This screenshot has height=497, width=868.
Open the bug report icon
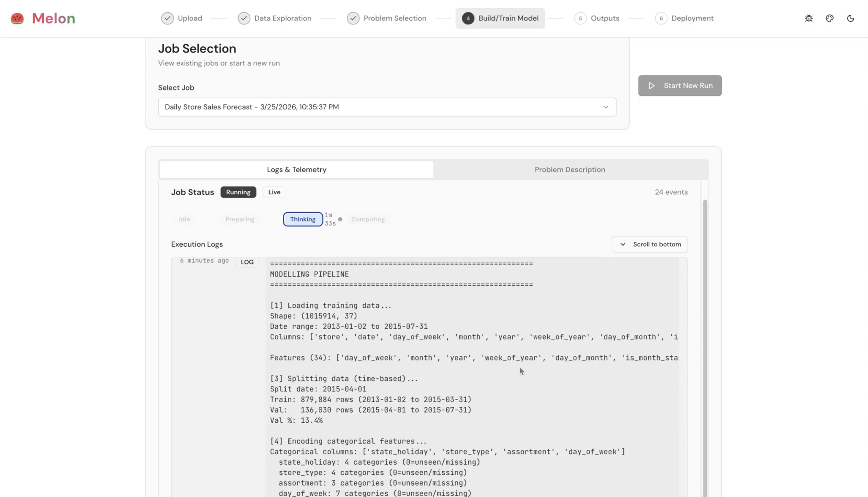pyautogui.click(x=808, y=18)
